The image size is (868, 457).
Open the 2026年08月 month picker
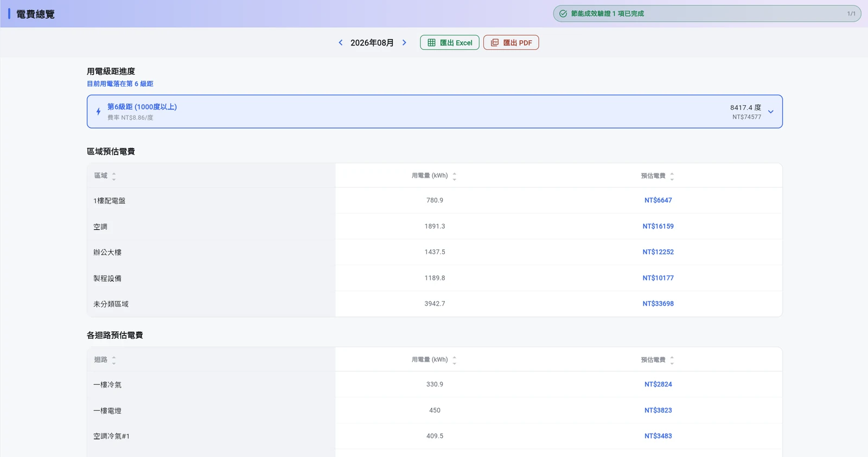click(372, 43)
